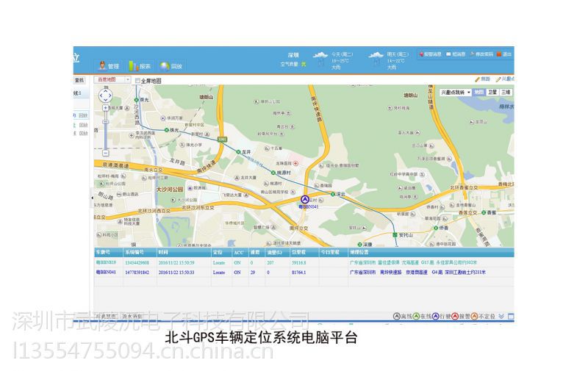Click the 桃源村 metro station marker
This screenshot has height=371, width=588.
tap(273, 173)
